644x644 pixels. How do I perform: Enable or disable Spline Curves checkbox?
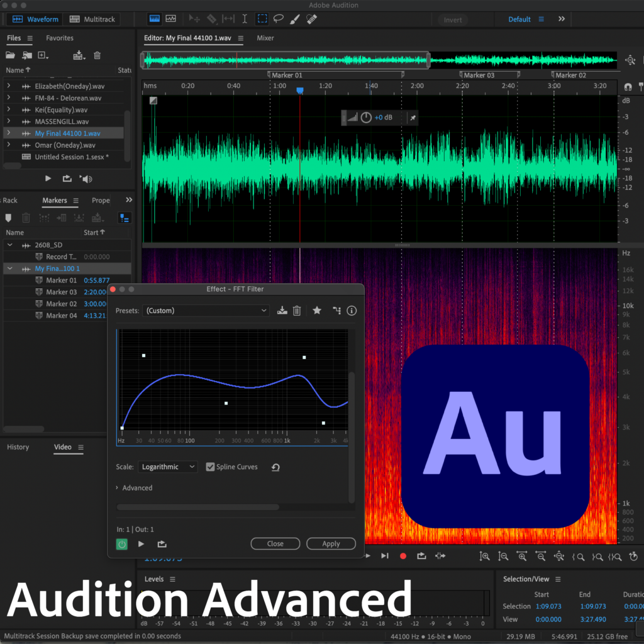(x=210, y=467)
